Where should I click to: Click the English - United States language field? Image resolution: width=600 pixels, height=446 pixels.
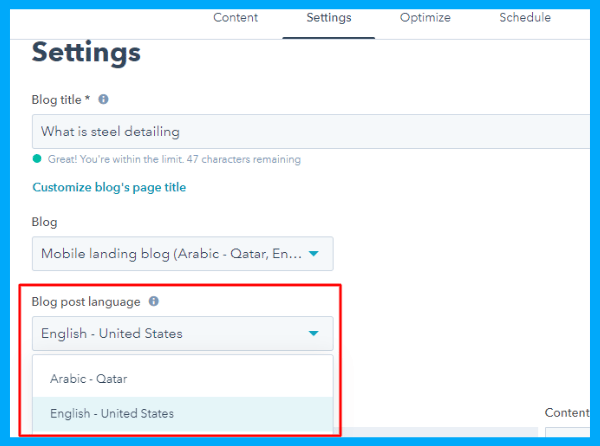(183, 334)
